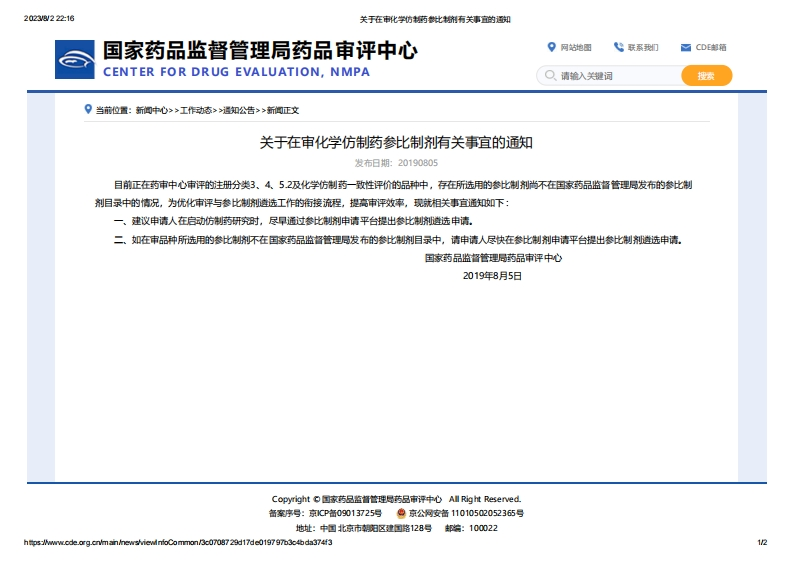Open the 联系我们 link
Screen dimensions: 793x561
pos(643,47)
